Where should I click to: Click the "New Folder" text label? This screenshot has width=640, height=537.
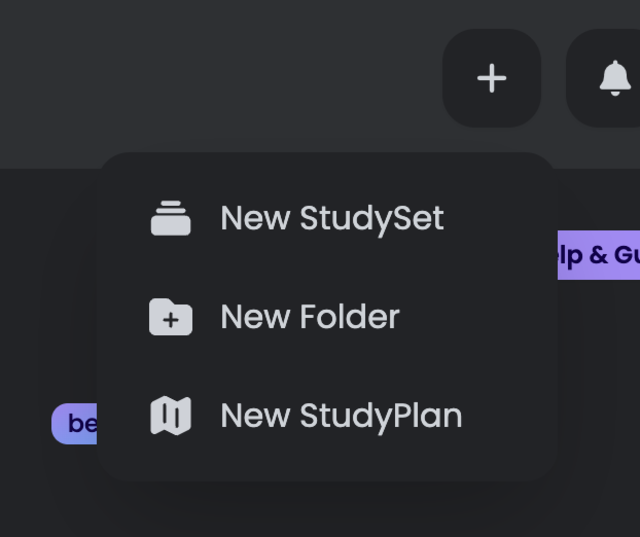pos(309,317)
